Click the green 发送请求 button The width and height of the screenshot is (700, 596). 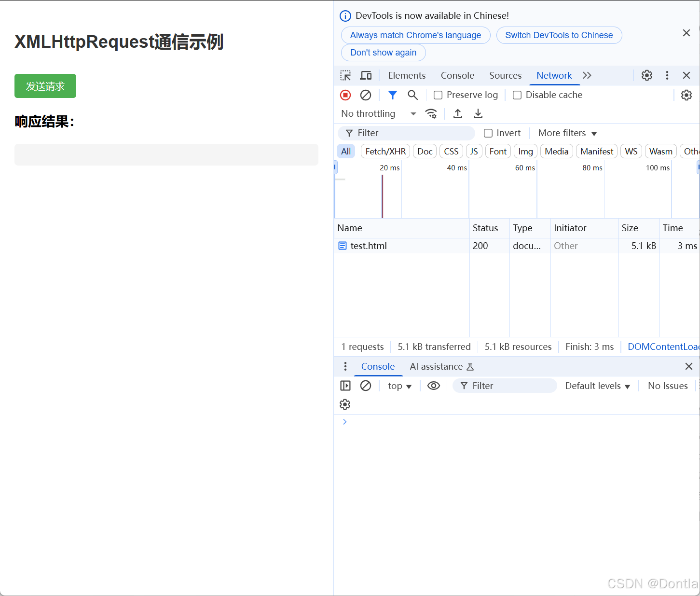45,86
